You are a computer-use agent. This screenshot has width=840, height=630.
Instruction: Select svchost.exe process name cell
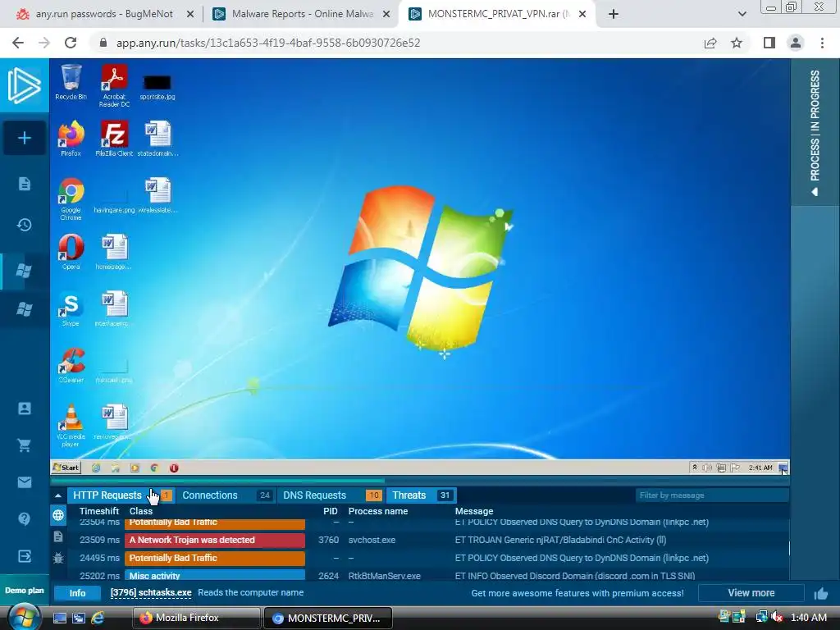click(x=372, y=540)
